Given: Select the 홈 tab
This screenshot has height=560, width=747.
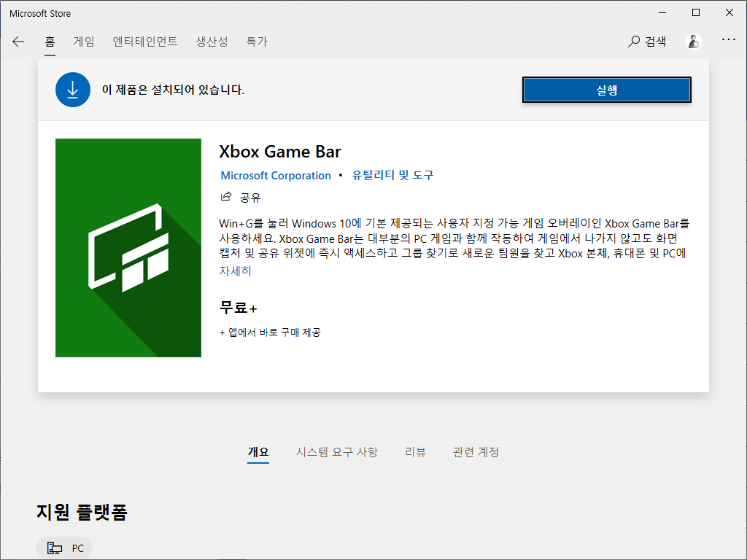Looking at the screenshot, I should [x=50, y=42].
